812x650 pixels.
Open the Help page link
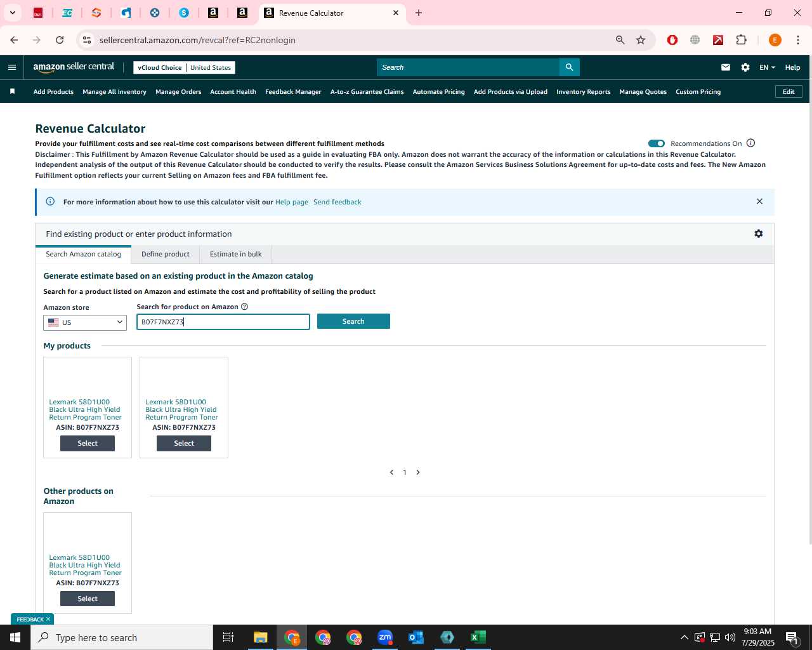coord(292,202)
